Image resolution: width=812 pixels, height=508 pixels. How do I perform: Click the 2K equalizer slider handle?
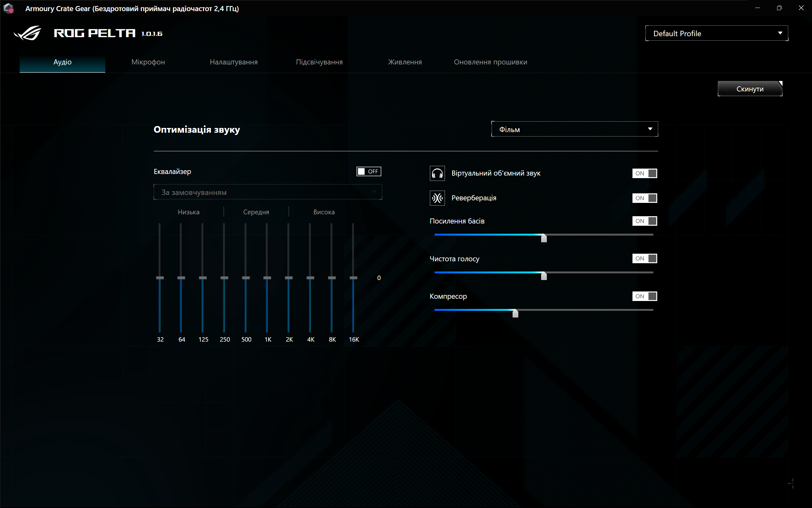click(x=289, y=278)
